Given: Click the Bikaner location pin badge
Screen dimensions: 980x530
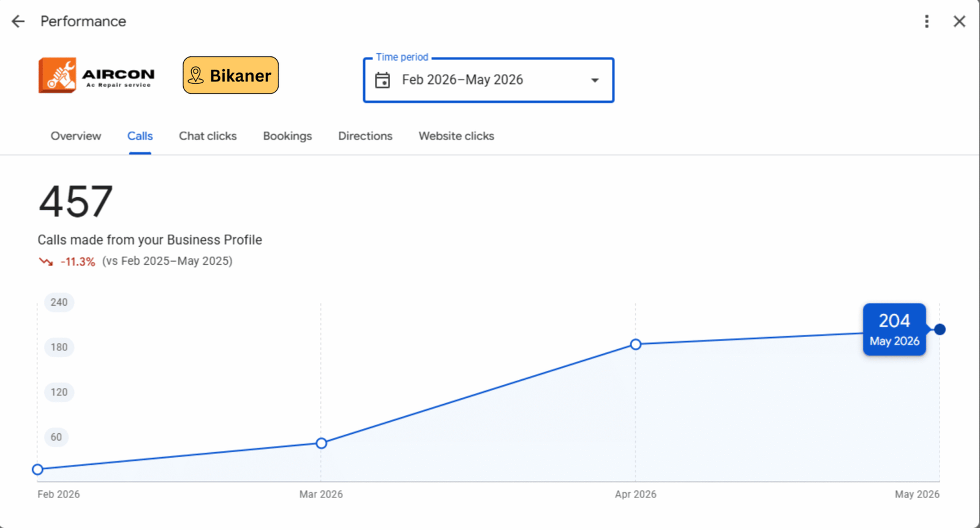Looking at the screenshot, I should pyautogui.click(x=231, y=75).
